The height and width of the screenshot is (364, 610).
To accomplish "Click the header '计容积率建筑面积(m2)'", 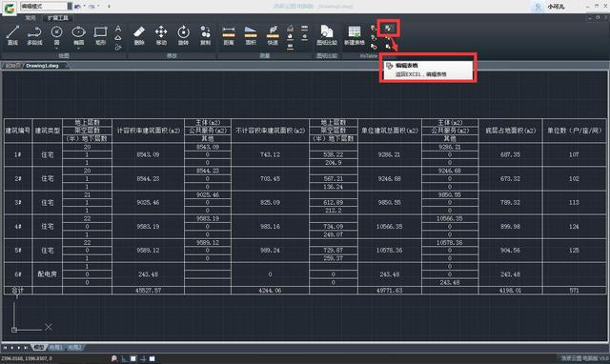I will point(149,131).
